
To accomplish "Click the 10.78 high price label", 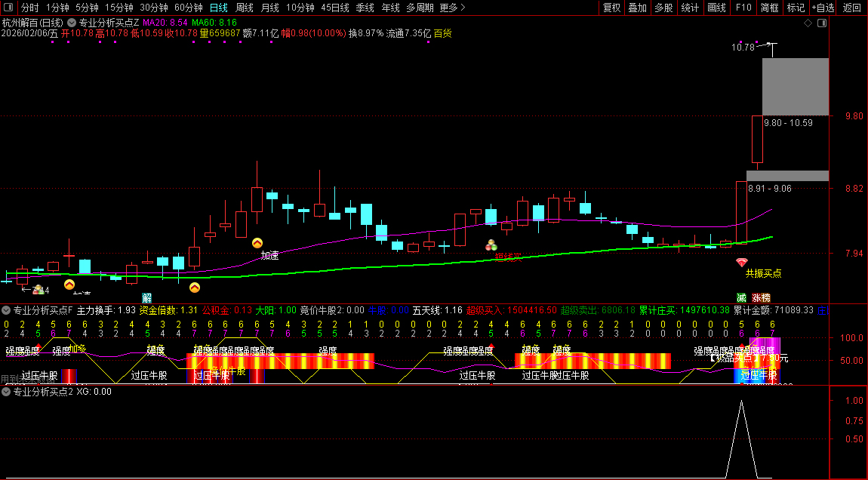I will (x=743, y=47).
